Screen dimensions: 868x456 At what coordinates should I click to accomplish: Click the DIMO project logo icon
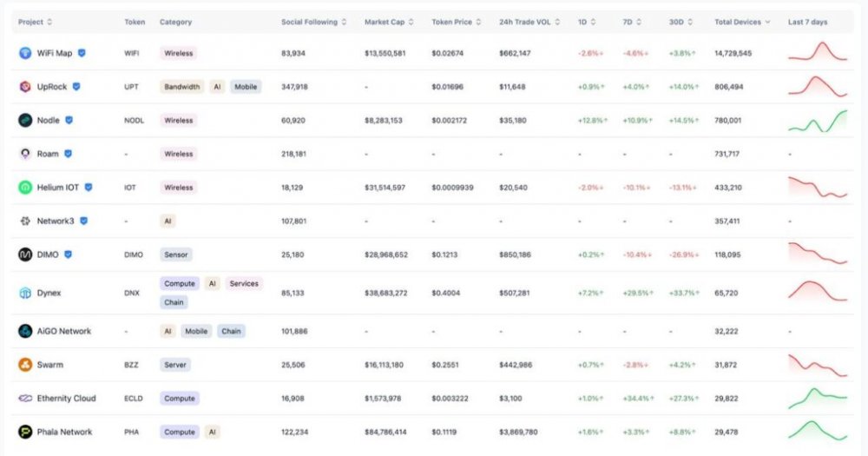pyautogui.click(x=25, y=254)
